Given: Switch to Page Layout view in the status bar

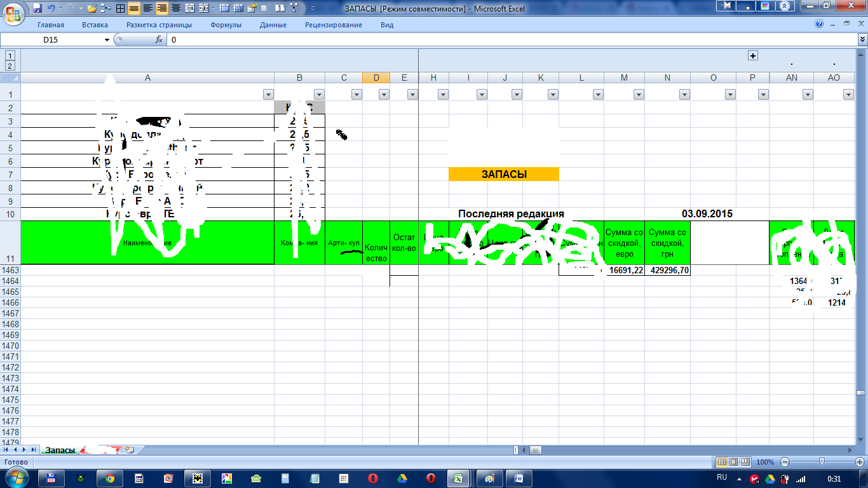Looking at the screenshot, I should pos(733,462).
